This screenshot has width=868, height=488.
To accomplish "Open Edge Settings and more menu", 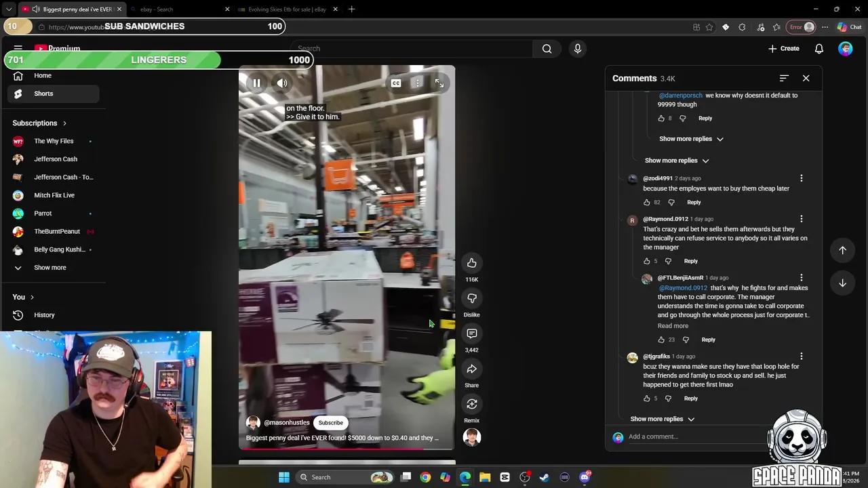I will 825,27.
